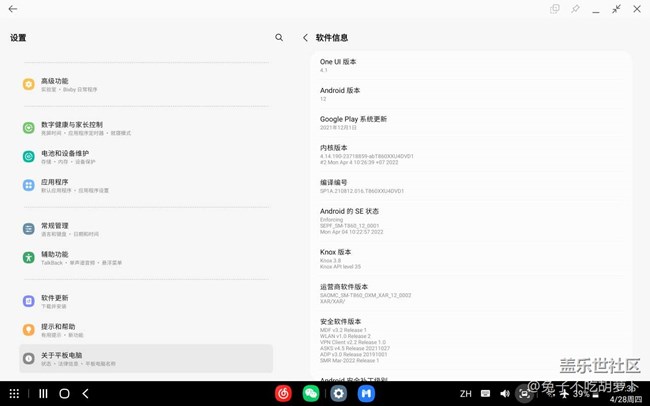Image resolution: width=650 pixels, height=406 pixels.
Task: Launch WeChat from the taskbar
Action: pos(311,394)
